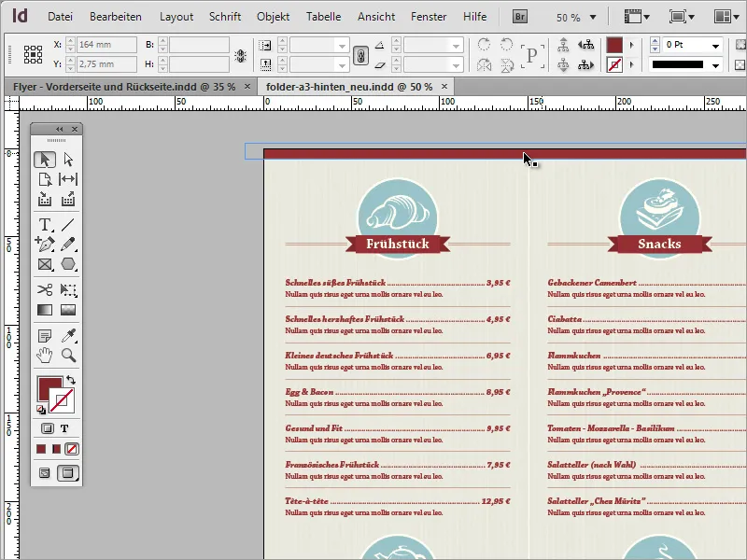The image size is (747, 560).
Task: Click the Flip horizontal icon
Action: click(x=484, y=65)
